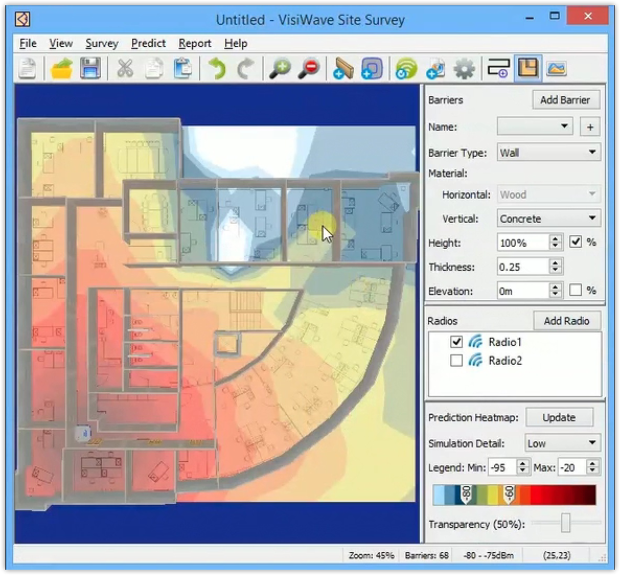Click the Add Radio button
Image resolution: width=620 pixels, height=575 pixels.
point(567,321)
